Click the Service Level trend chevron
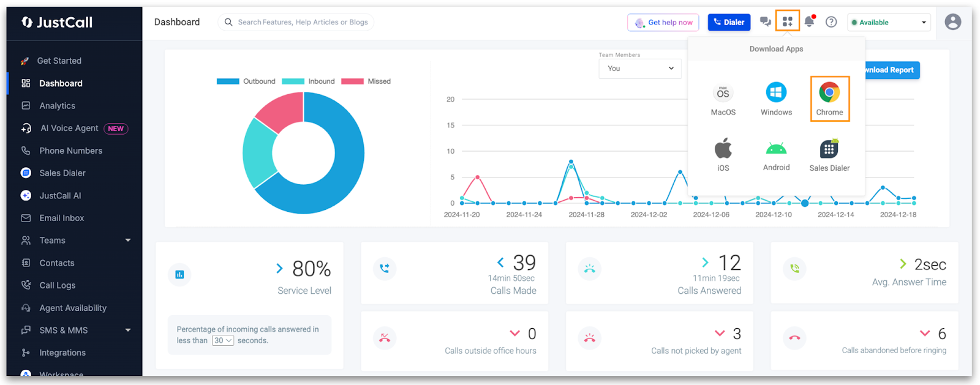This screenshot has height=385, width=980. point(279,268)
